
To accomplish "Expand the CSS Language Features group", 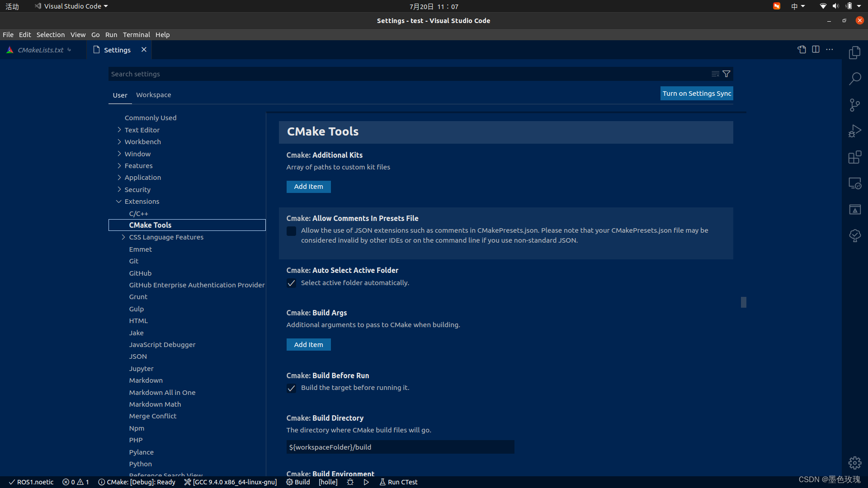I will coord(123,237).
